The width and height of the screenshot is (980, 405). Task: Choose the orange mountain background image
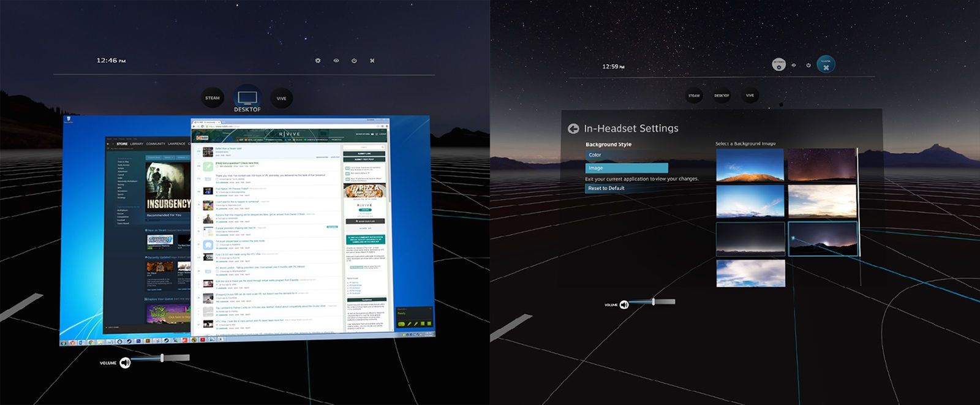tap(750, 165)
